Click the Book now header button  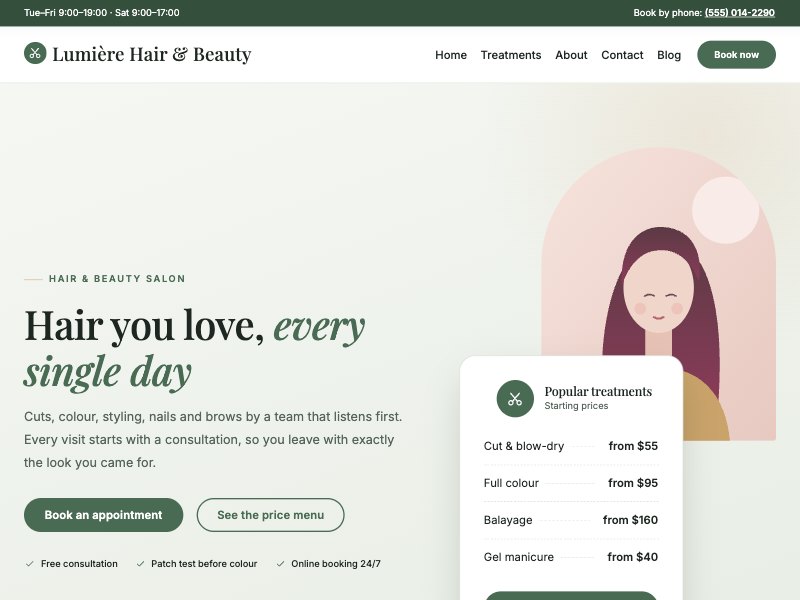pos(736,55)
